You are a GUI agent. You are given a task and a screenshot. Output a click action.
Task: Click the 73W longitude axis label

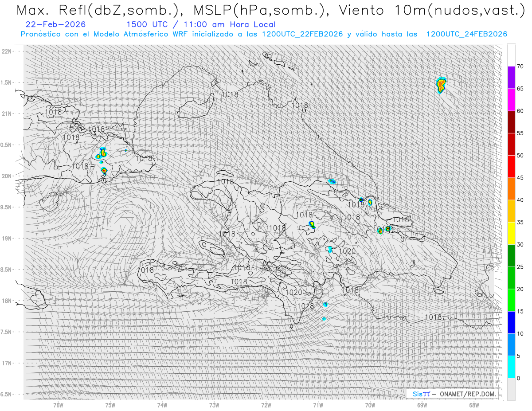point(214,405)
